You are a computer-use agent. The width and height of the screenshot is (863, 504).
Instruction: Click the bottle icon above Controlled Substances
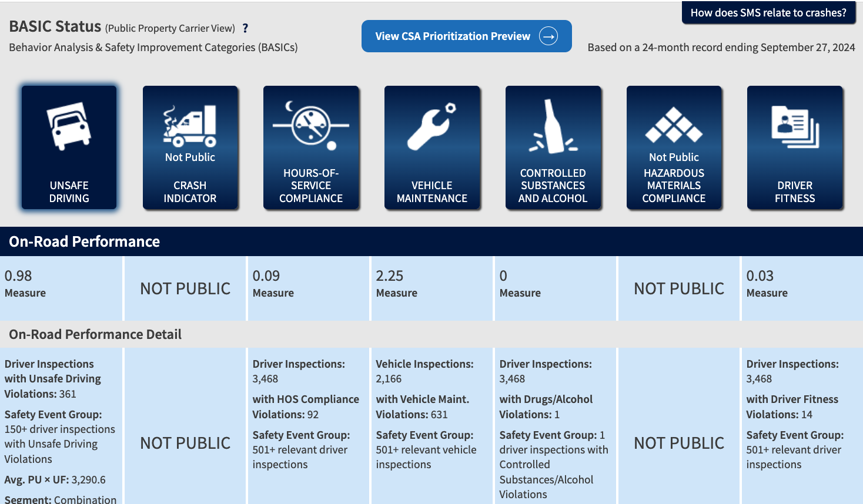point(553,123)
